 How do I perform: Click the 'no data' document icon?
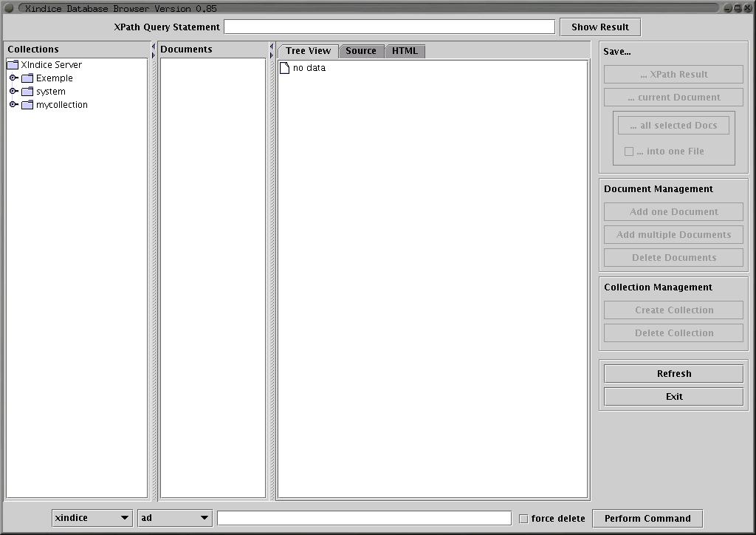(284, 68)
